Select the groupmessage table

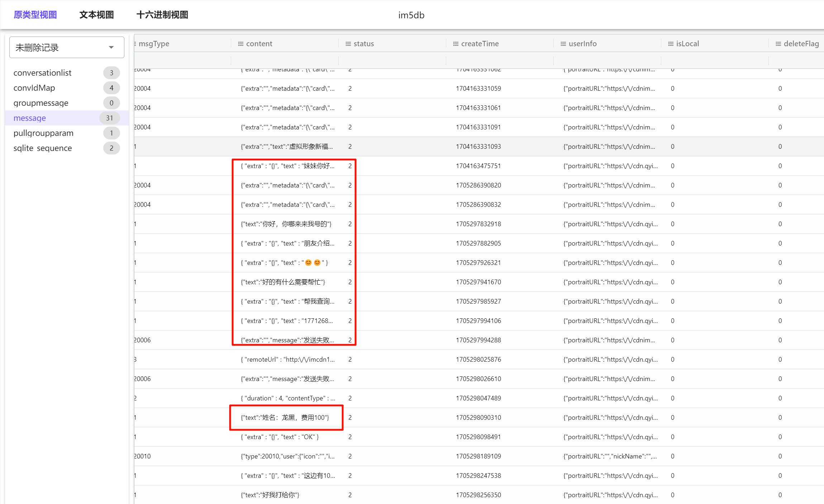41,103
